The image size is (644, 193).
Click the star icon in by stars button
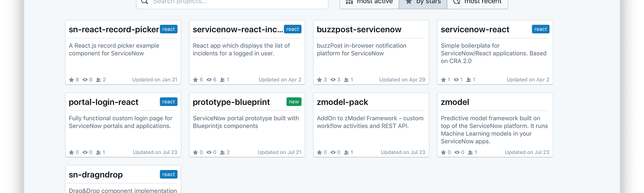[409, 2]
